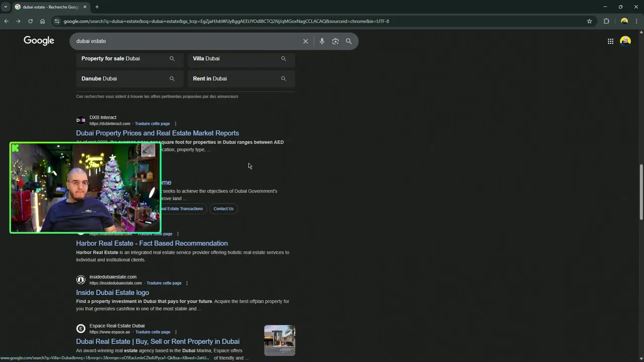
Task: Close the dubai estate tab
Action: pos(85,7)
